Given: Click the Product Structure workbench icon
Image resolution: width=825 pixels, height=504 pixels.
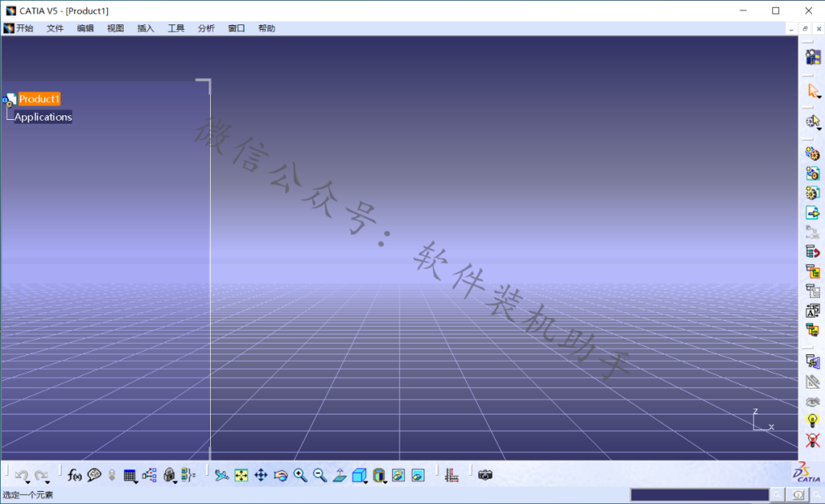Looking at the screenshot, I should [812, 57].
